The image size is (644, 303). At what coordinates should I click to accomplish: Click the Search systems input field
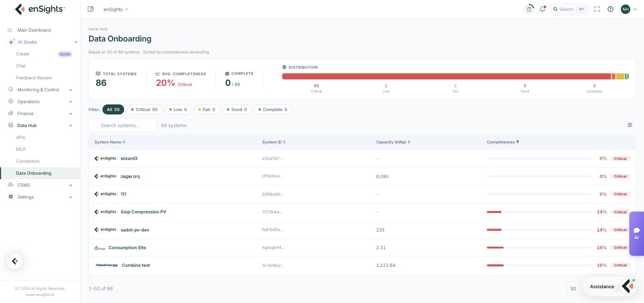point(123,125)
